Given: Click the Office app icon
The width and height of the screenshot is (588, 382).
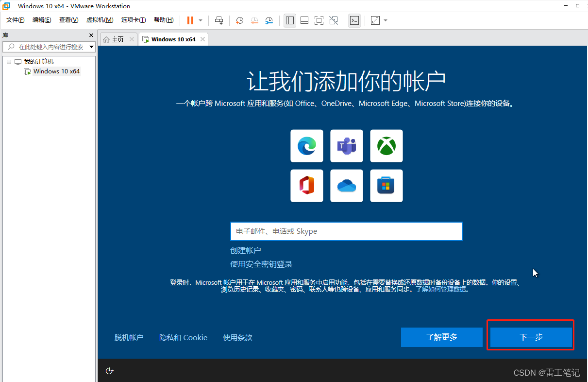Looking at the screenshot, I should coord(307,186).
